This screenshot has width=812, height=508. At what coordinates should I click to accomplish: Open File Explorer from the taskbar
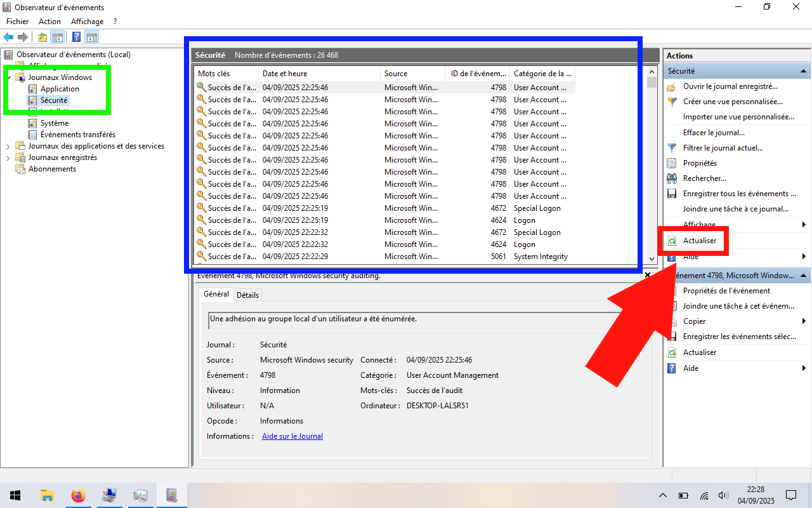tap(47, 495)
